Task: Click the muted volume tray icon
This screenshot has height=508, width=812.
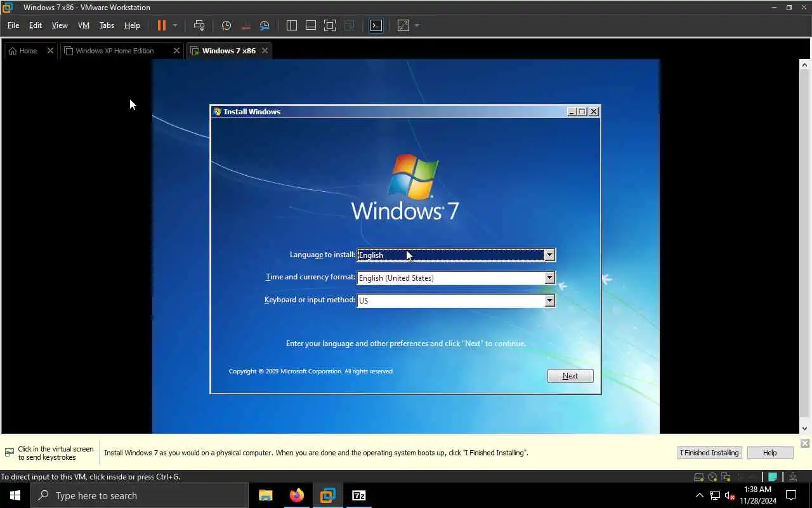Action: [730, 495]
